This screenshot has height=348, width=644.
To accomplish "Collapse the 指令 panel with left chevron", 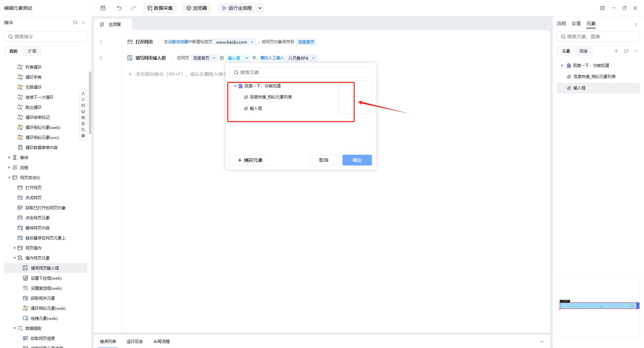I will pos(83,22).
